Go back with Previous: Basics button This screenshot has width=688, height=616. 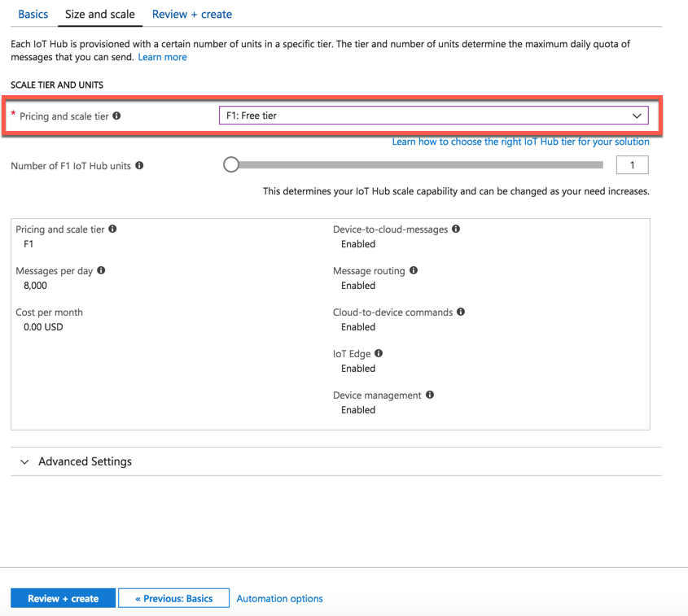[173, 598]
